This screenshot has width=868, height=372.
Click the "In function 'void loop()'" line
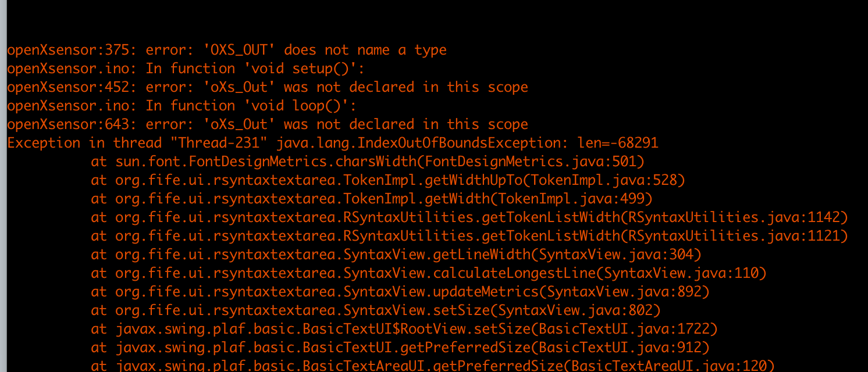pos(181,106)
